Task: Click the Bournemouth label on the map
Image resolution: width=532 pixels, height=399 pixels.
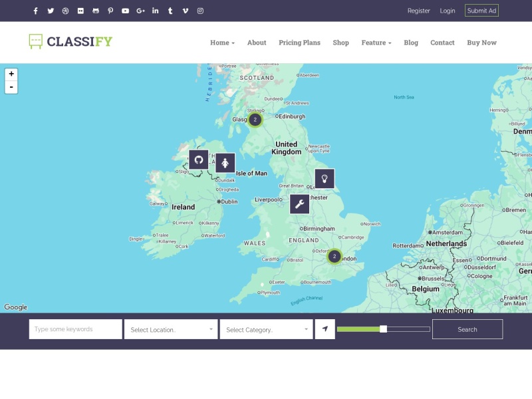Action: pos(318,282)
